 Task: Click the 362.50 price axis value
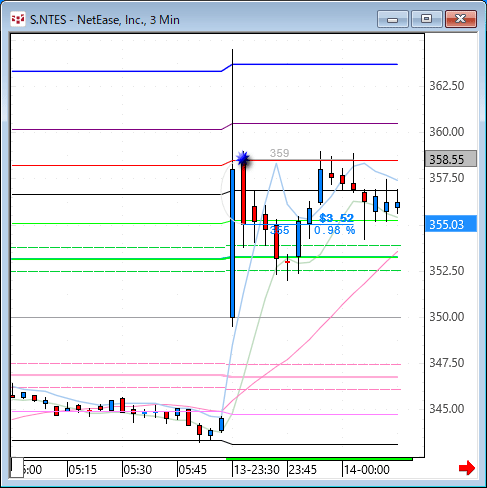447,86
